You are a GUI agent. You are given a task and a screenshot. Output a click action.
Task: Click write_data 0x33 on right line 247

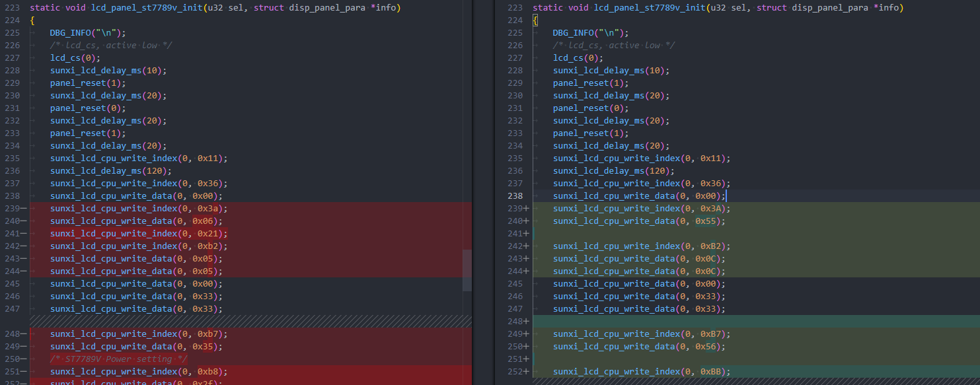[x=640, y=309]
